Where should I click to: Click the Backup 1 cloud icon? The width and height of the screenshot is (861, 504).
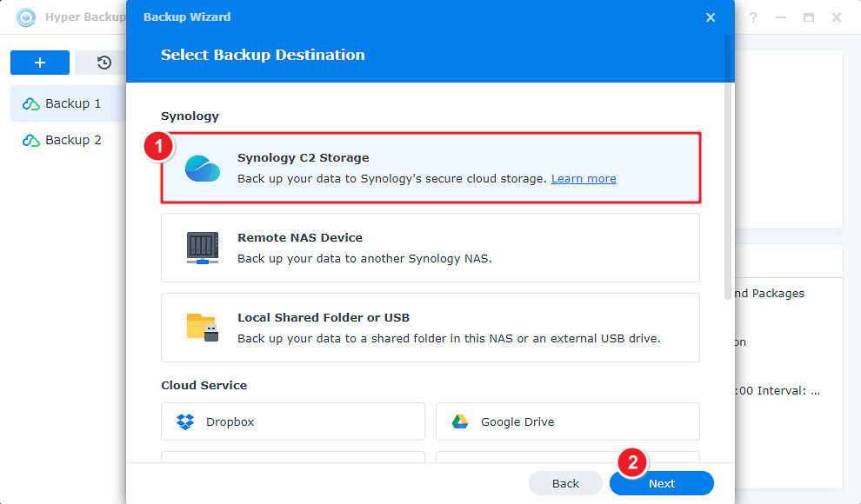tap(30, 103)
